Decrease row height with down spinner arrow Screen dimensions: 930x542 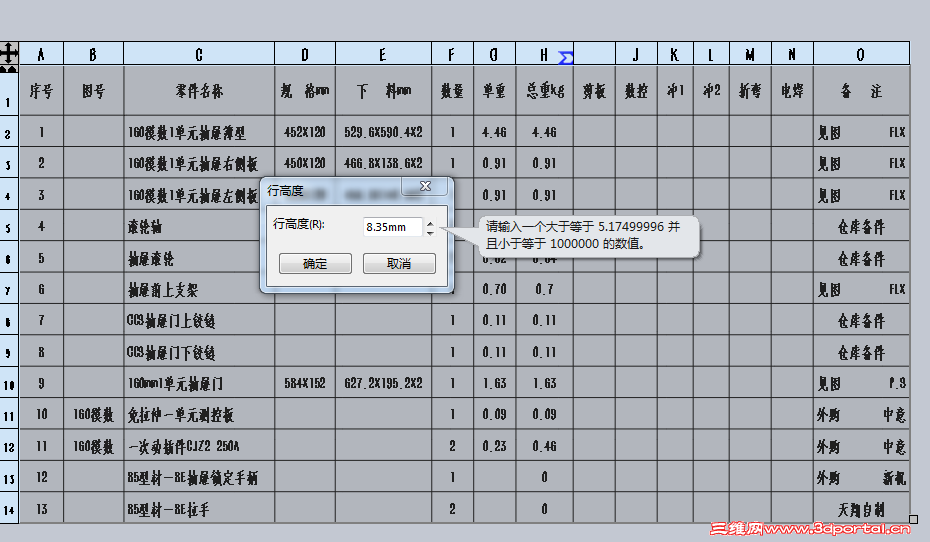(430, 232)
